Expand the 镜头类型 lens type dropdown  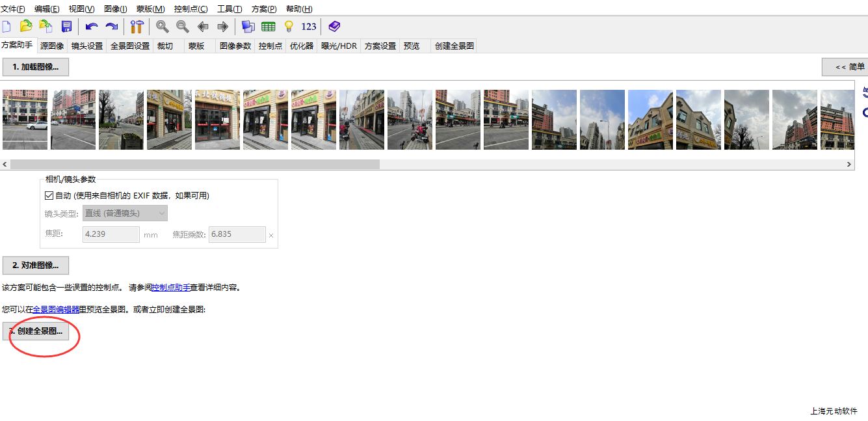[x=125, y=213]
